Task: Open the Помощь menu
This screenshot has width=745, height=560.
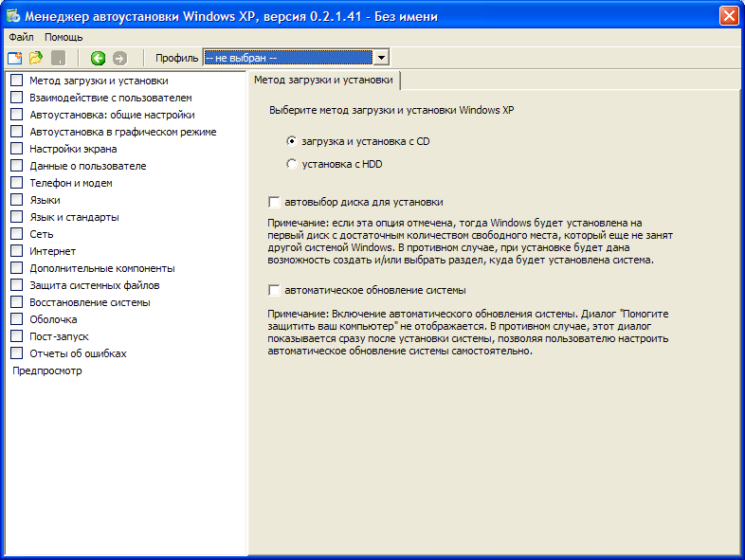Action: [x=64, y=37]
